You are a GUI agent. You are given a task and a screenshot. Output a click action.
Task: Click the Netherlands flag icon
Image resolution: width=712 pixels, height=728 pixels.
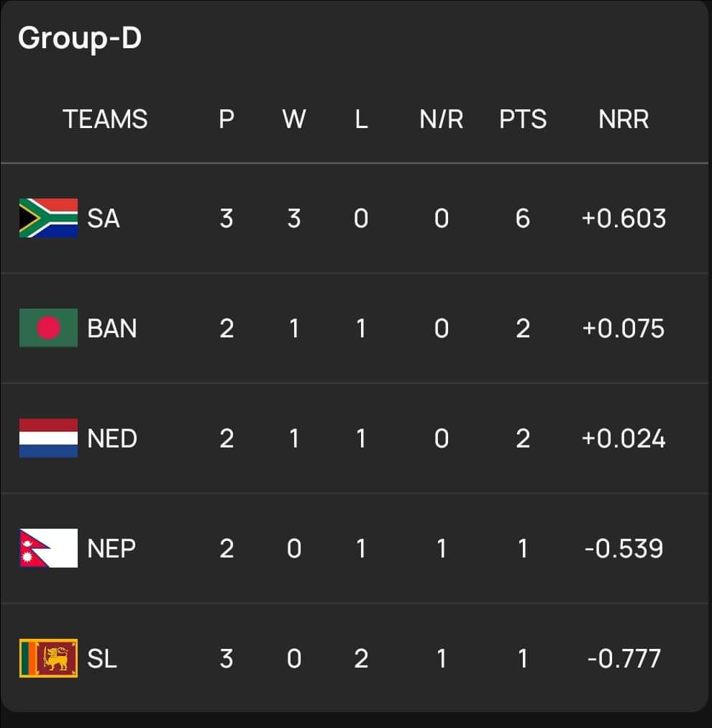tap(48, 438)
